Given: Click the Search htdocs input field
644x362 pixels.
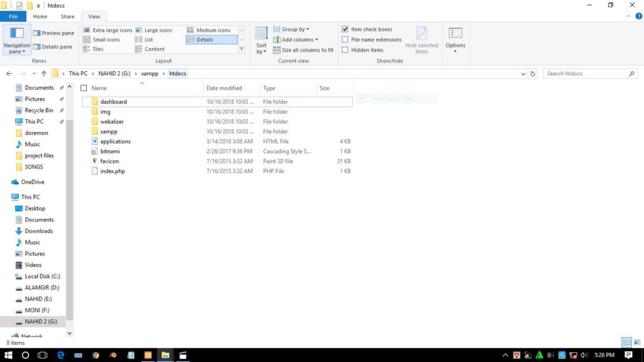Looking at the screenshot, I should (x=586, y=74).
